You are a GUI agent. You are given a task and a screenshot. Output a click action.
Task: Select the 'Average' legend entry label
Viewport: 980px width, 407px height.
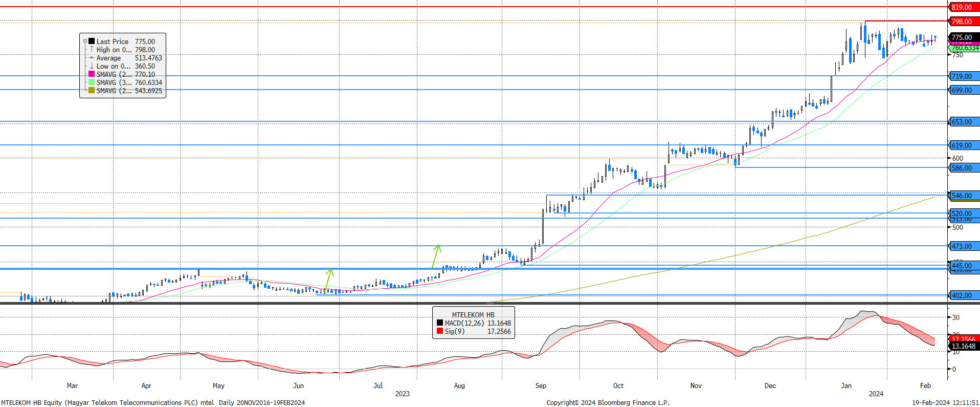pyautogui.click(x=108, y=58)
